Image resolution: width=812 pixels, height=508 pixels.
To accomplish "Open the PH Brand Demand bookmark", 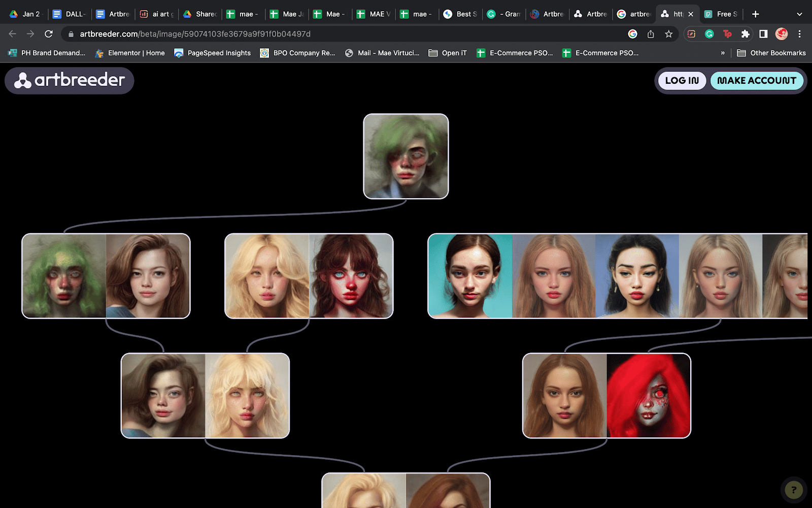I will [x=47, y=53].
